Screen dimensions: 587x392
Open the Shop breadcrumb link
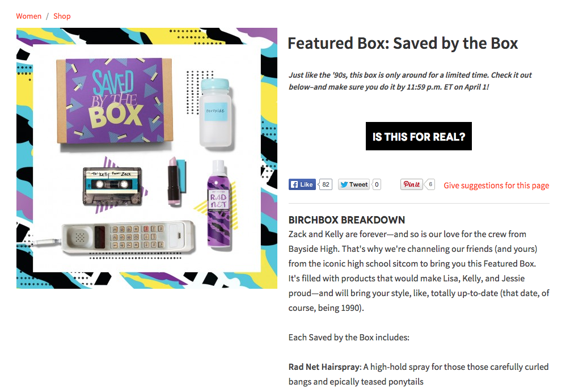[62, 16]
